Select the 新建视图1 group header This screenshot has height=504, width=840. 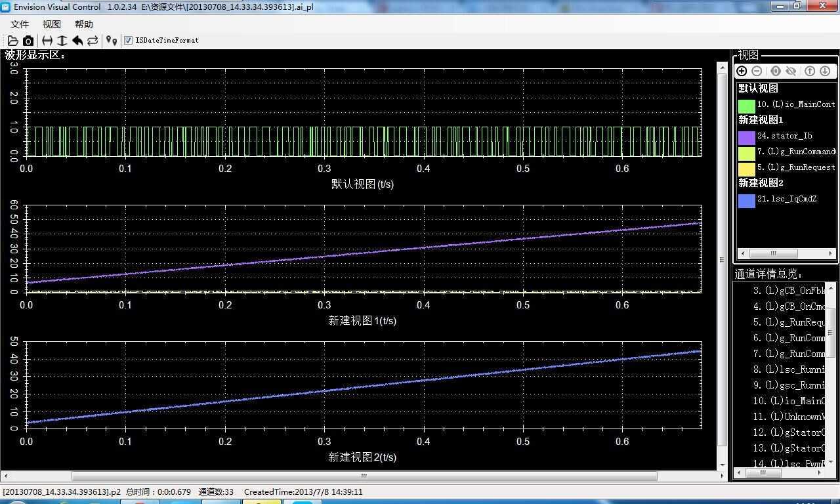pos(761,120)
